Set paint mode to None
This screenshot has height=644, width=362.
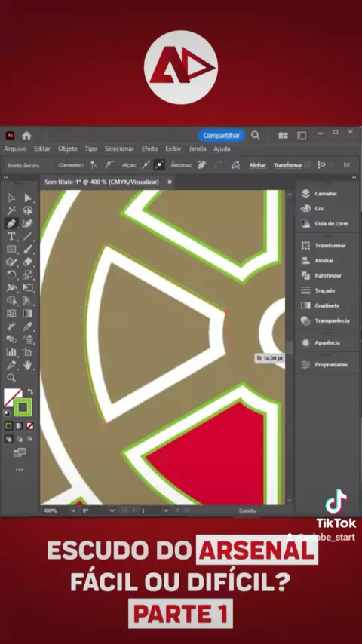pos(30,426)
